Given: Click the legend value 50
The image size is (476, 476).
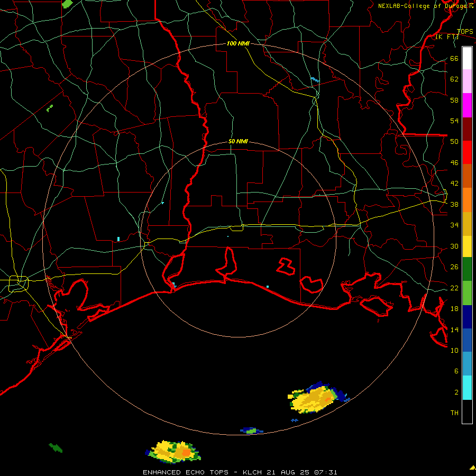Looking at the screenshot, I should (454, 141).
